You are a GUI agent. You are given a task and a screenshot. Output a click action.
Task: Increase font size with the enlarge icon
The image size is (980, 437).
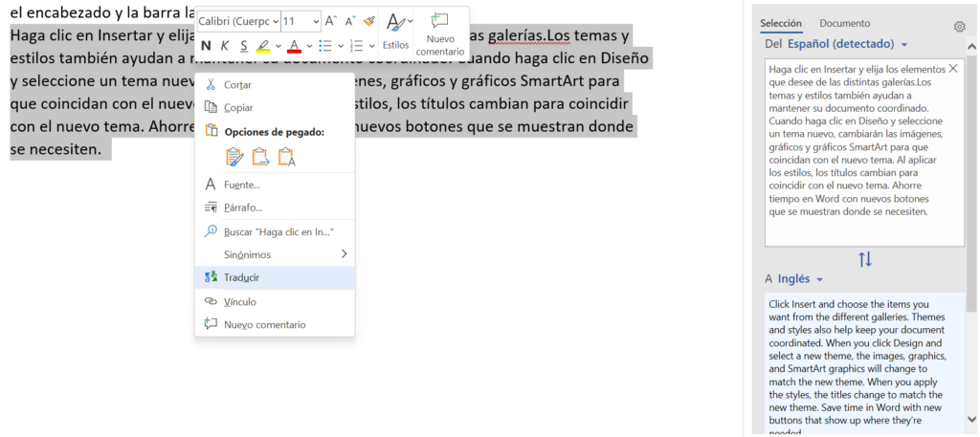point(330,21)
